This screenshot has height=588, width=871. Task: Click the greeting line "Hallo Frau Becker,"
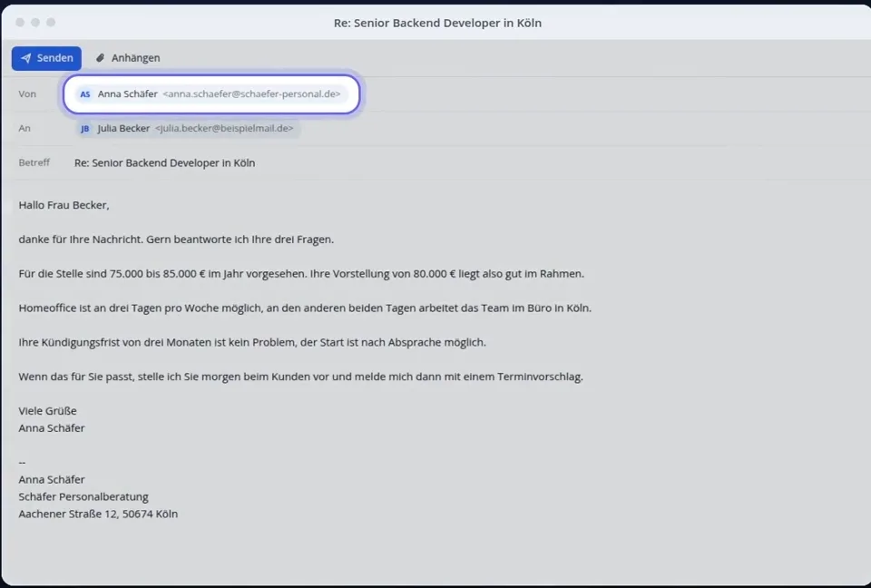click(x=64, y=205)
